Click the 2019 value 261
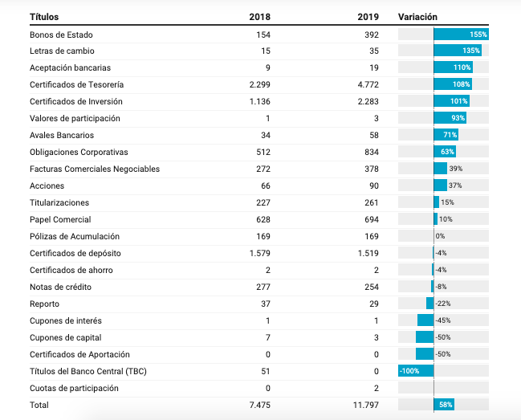521x420 pixels. click(372, 202)
